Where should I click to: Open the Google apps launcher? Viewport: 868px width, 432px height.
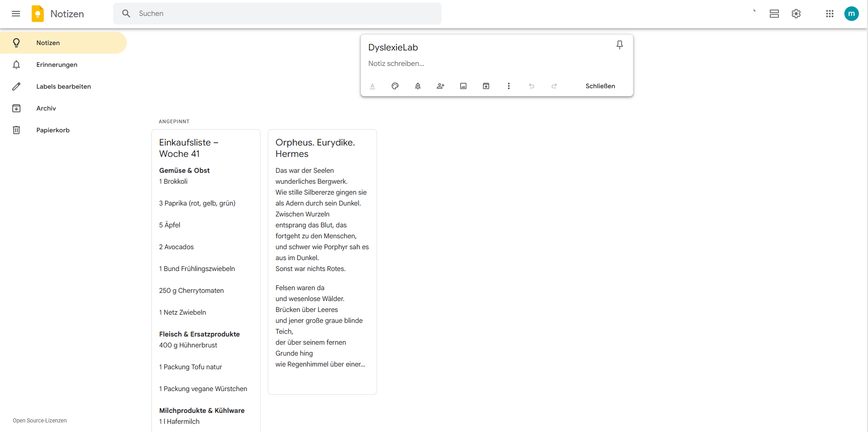829,14
